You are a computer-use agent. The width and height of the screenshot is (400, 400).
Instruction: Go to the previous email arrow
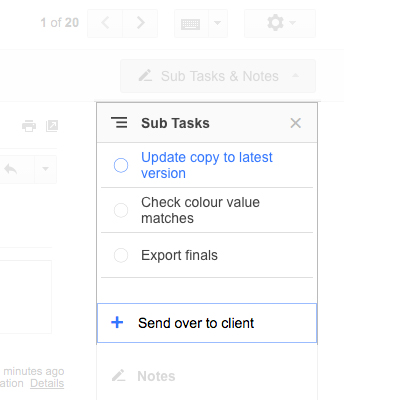tap(105, 23)
